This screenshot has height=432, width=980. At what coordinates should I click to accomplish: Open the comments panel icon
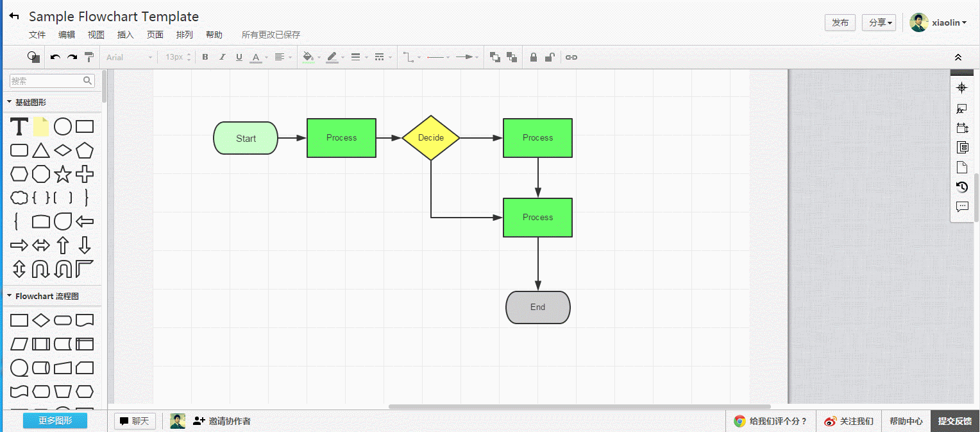(x=961, y=206)
